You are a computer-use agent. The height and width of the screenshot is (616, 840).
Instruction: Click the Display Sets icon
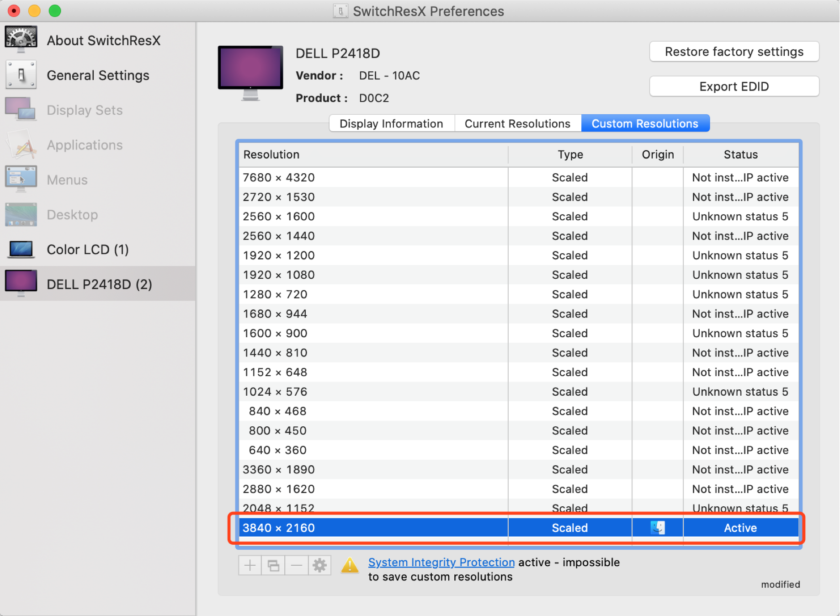click(x=21, y=110)
